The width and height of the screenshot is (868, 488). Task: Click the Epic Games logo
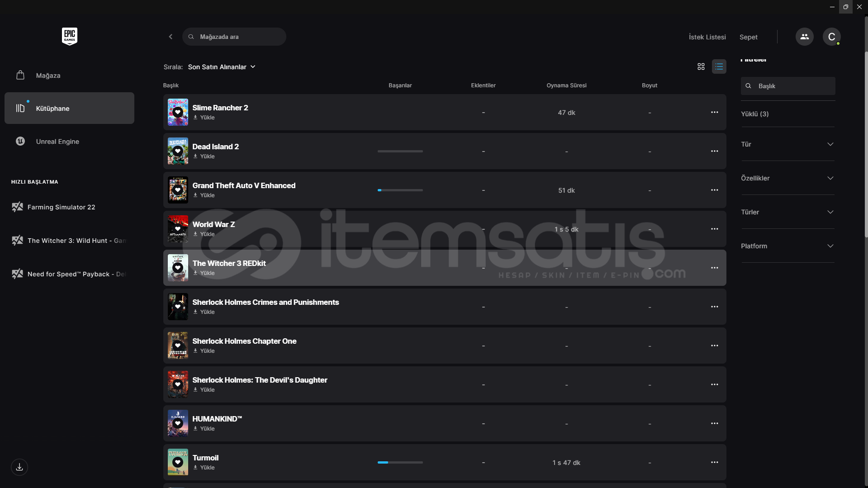coord(70,36)
